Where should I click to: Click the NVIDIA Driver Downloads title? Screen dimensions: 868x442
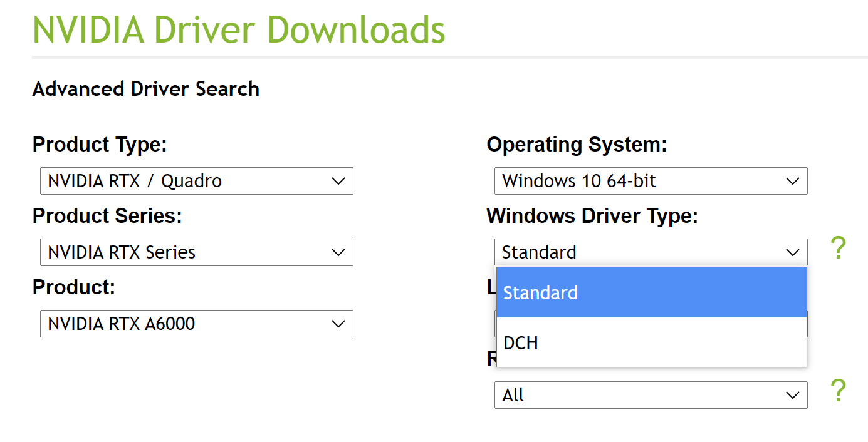(239, 29)
